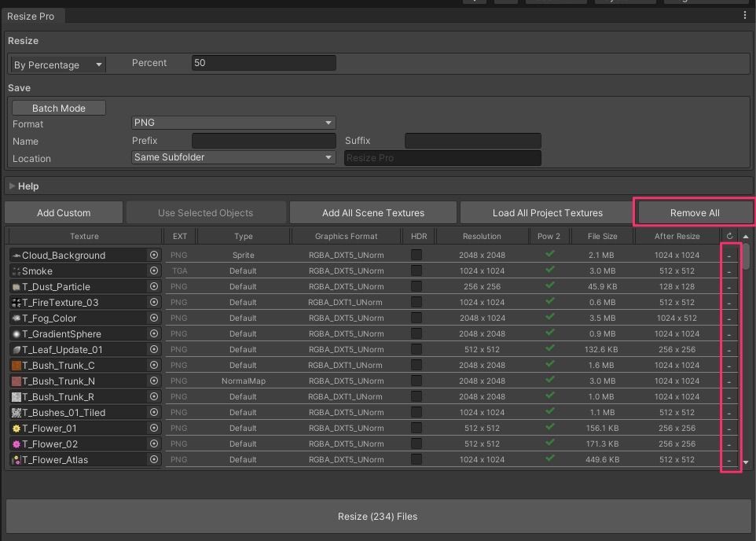The width and height of the screenshot is (756, 541).
Task: Toggle HDR checkbox for T_Fog_Color
Action: (417, 318)
